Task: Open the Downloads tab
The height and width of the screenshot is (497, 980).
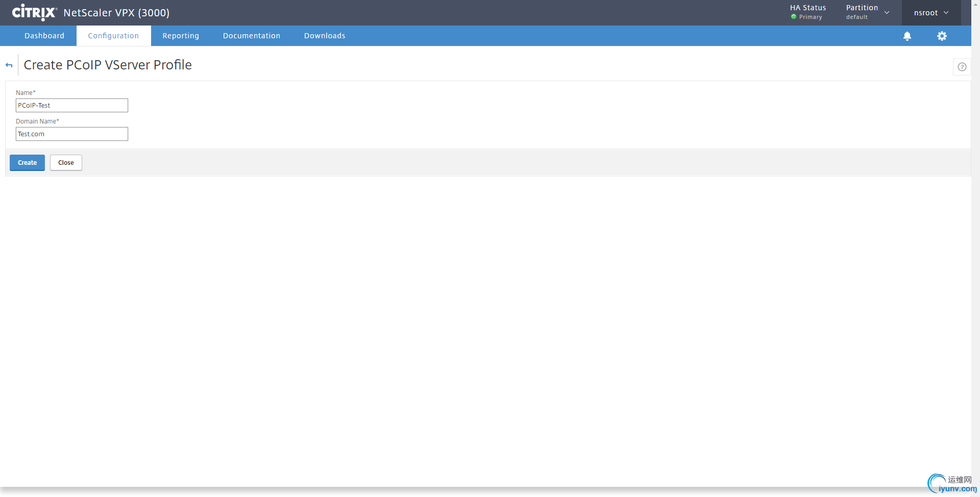Action: click(x=325, y=36)
